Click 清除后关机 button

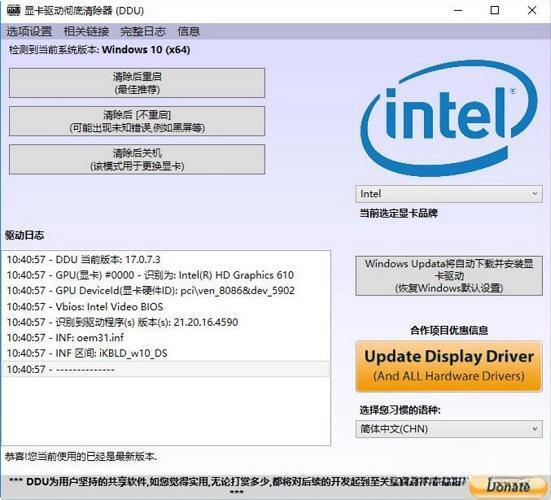[x=137, y=159]
